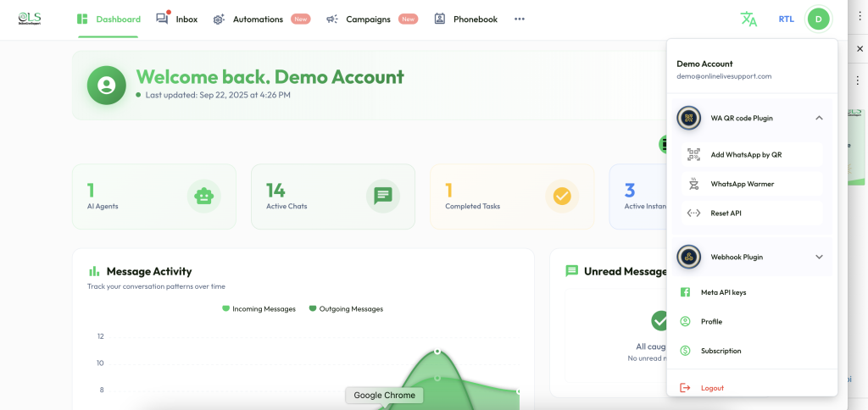The height and width of the screenshot is (410, 868).
Task: Open Meta API keys page
Action: point(723,292)
